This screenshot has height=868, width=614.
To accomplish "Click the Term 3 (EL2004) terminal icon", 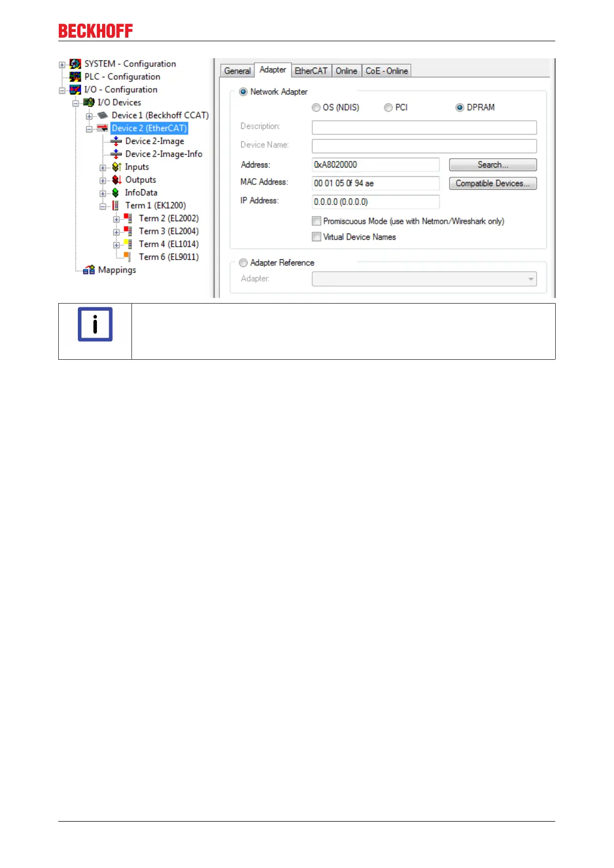I will click(128, 231).
